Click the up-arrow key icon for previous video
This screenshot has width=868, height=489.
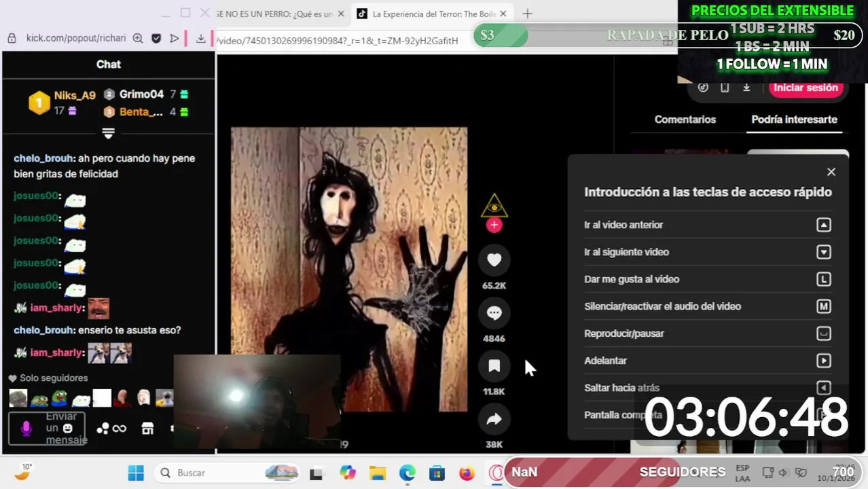823,225
